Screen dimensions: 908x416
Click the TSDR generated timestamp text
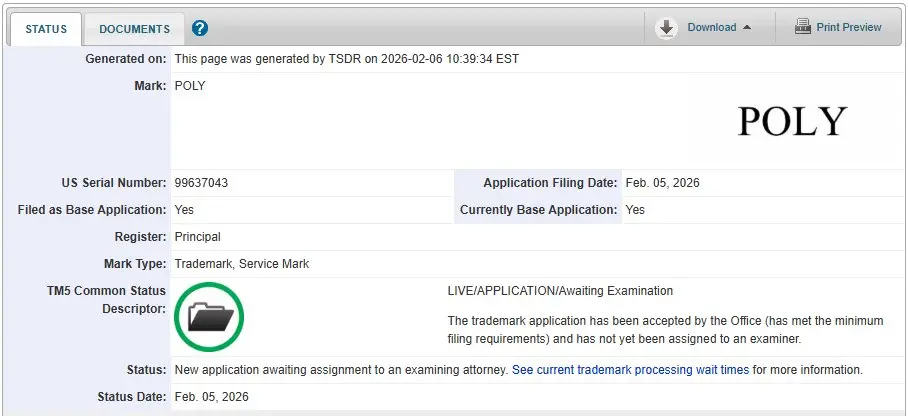pos(347,59)
